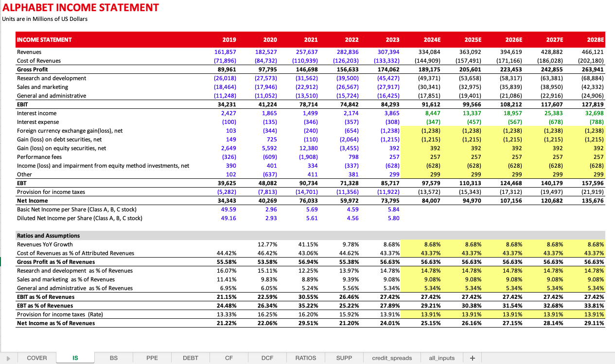The height and width of the screenshot is (364, 615).
Task: Select 2019 Revenues value 161,857
Action: pos(225,52)
